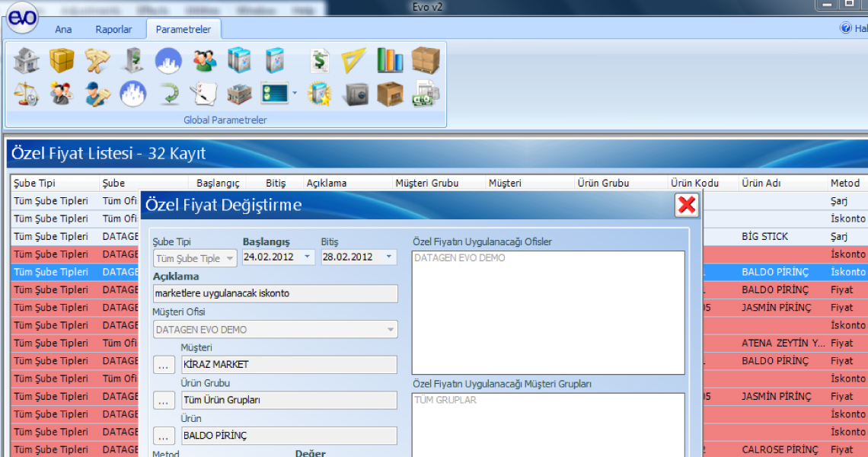Open the checklist paper with pen icon

(204, 94)
